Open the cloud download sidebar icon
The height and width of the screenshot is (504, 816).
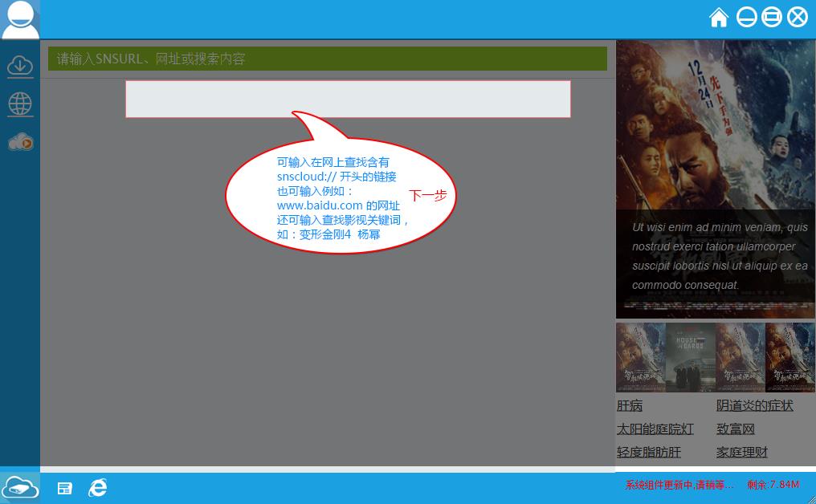coord(20,66)
